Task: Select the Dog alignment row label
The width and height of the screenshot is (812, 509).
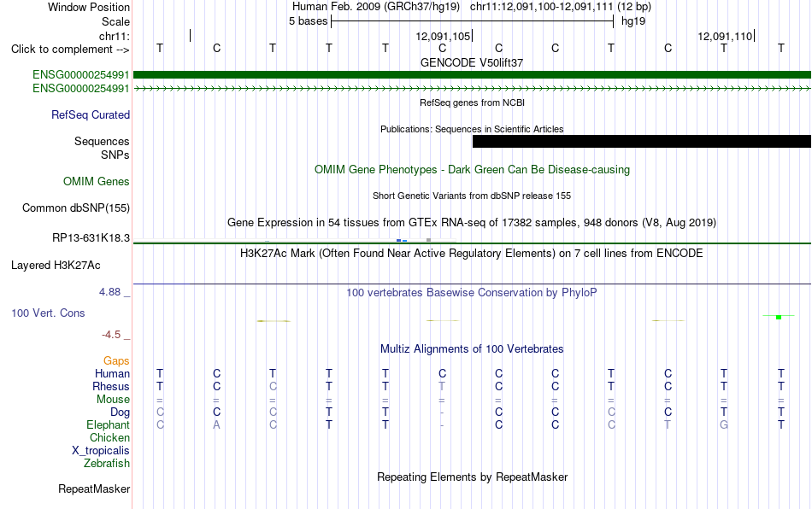Action: [x=121, y=412]
